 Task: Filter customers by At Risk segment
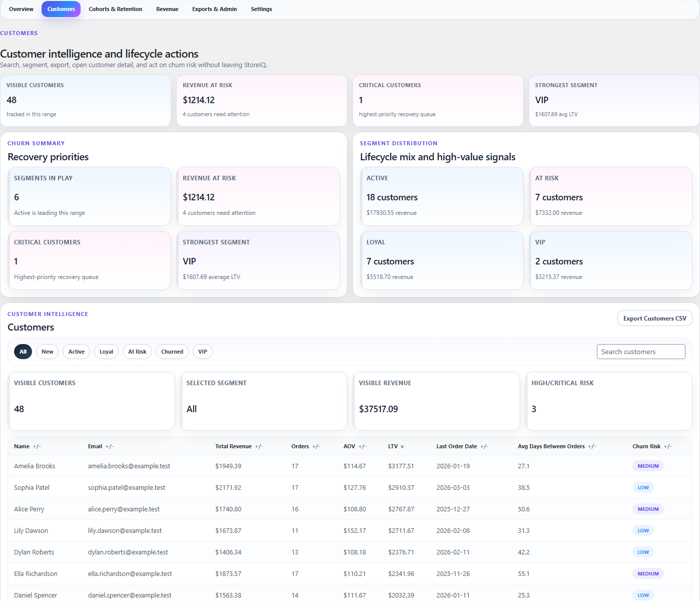pos(137,352)
